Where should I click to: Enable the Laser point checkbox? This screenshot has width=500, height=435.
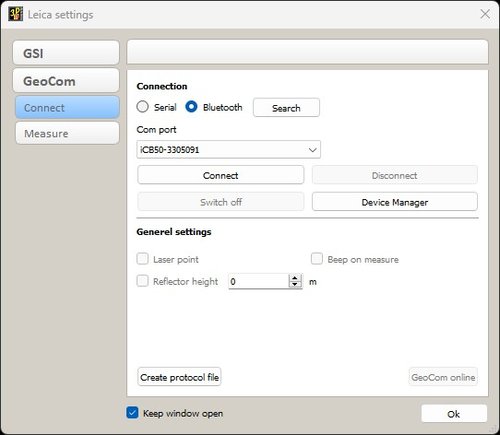(142, 259)
